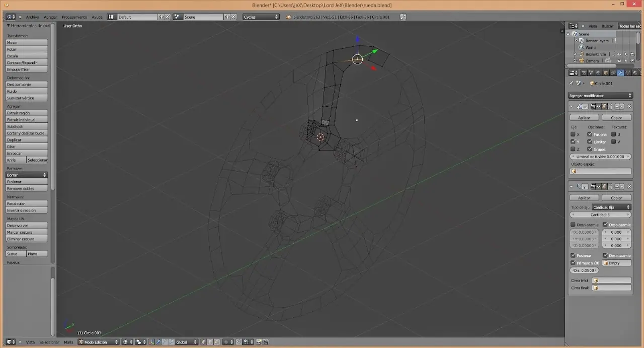Click the Suave shading button
This screenshot has width=644, height=348.
[x=16, y=254]
